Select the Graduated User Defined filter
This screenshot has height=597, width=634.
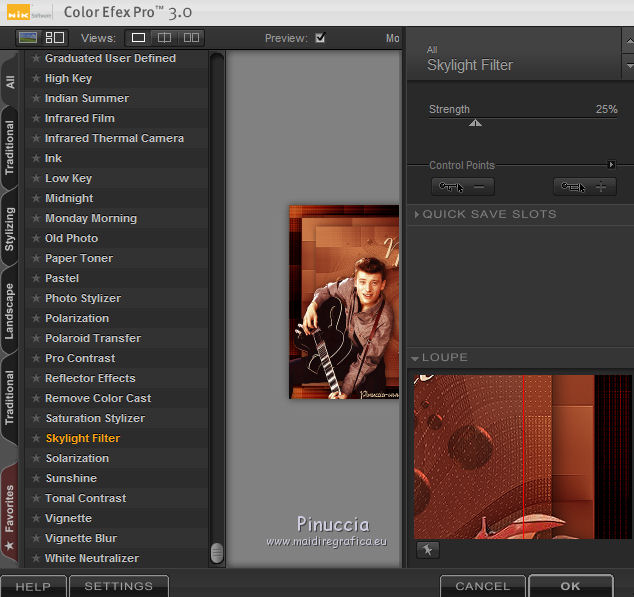click(x=117, y=58)
